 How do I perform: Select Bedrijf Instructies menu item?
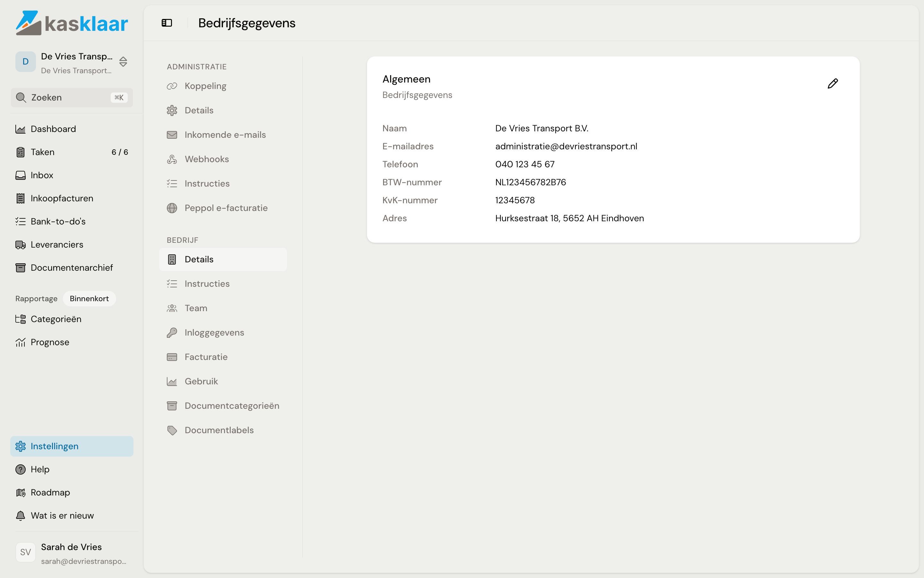coord(223,284)
